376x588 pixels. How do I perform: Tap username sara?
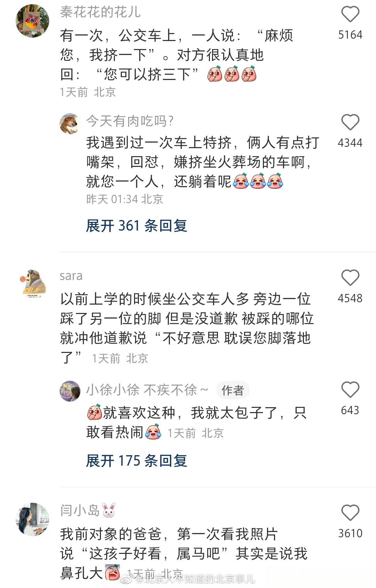(x=71, y=276)
